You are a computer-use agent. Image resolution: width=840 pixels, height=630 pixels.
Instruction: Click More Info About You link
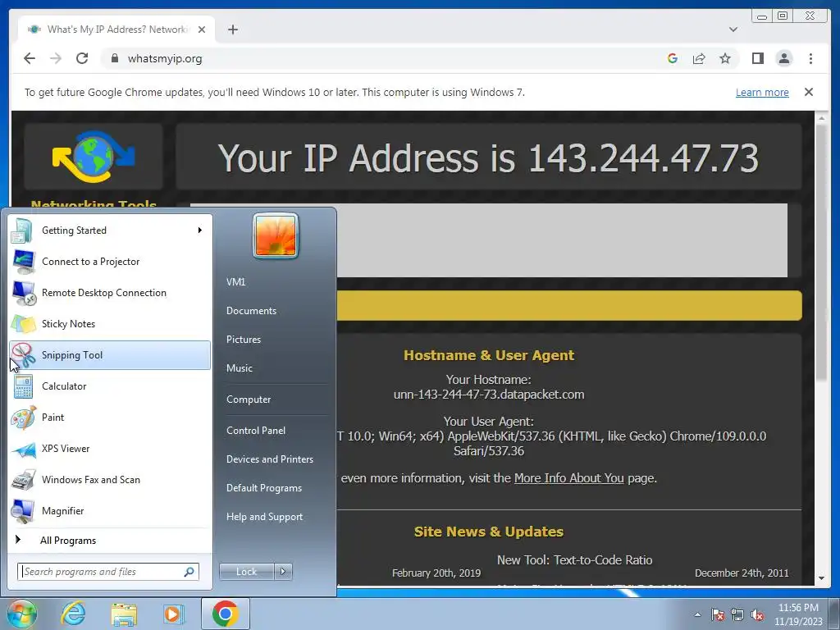coord(569,478)
